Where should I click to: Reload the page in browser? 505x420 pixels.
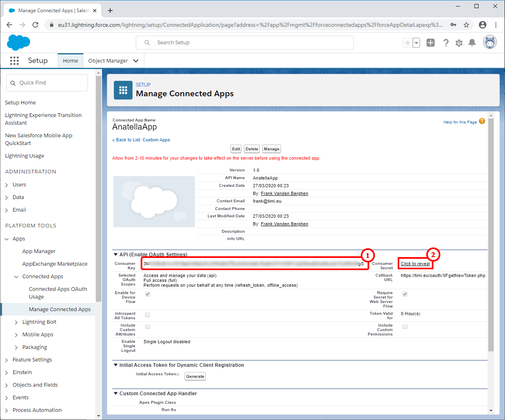tap(35, 25)
